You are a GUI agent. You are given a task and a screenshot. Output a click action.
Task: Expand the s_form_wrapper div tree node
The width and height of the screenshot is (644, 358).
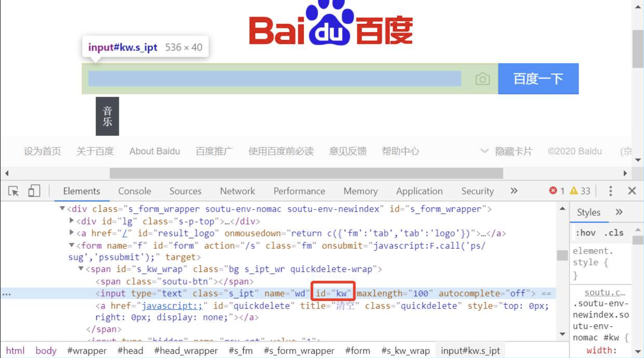pyautogui.click(x=63, y=209)
